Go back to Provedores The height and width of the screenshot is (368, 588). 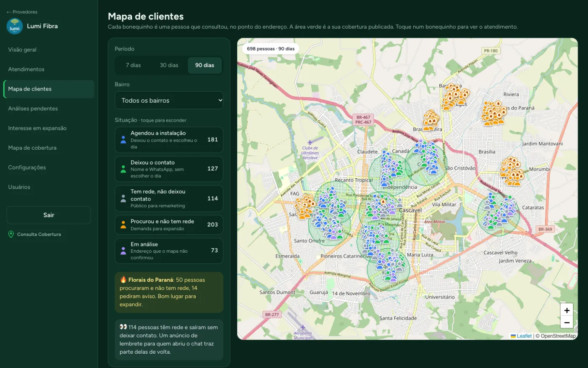click(x=22, y=12)
